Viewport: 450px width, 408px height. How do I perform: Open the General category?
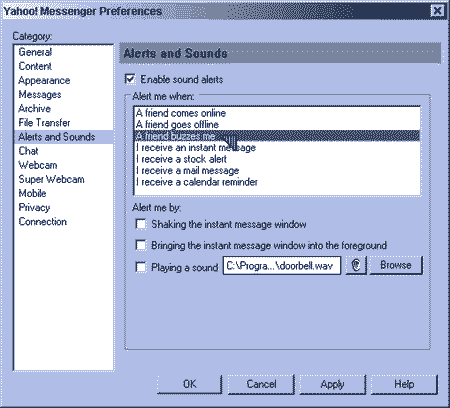[x=35, y=52]
